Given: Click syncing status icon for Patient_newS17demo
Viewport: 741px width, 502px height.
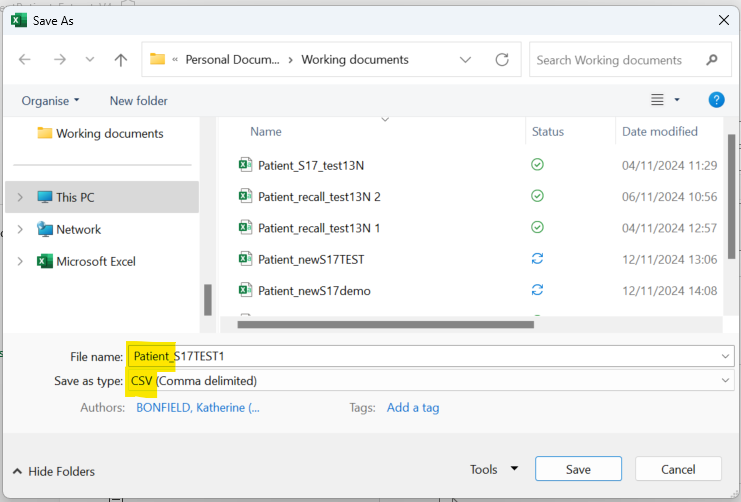Looking at the screenshot, I should (x=537, y=290).
